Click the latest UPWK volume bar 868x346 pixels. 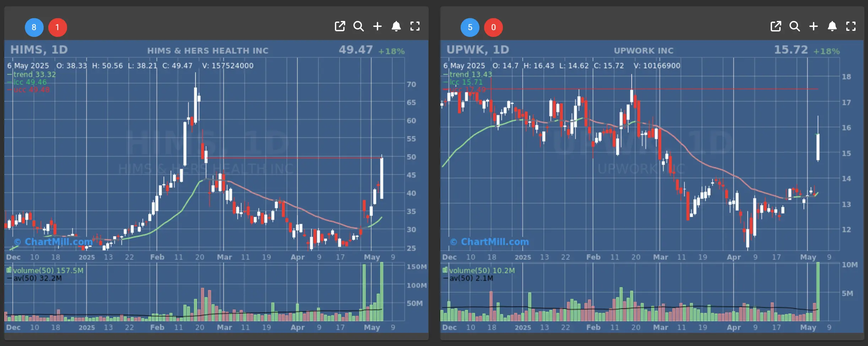click(818, 292)
